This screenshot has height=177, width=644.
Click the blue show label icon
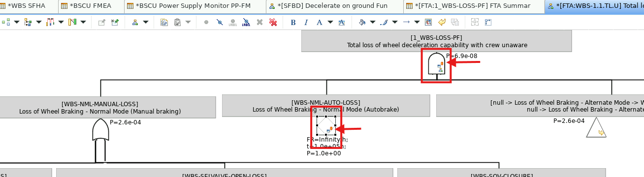(x=246, y=22)
